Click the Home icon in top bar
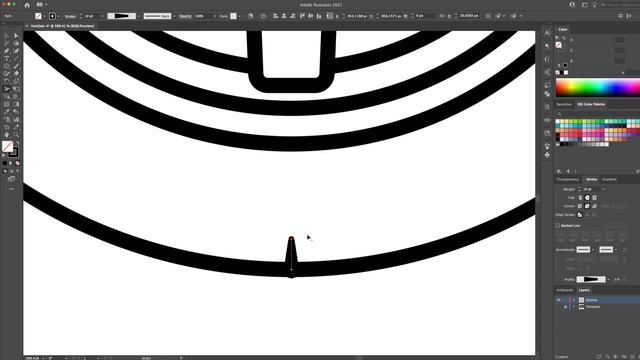This screenshot has height=360, width=640. (x=27, y=5)
